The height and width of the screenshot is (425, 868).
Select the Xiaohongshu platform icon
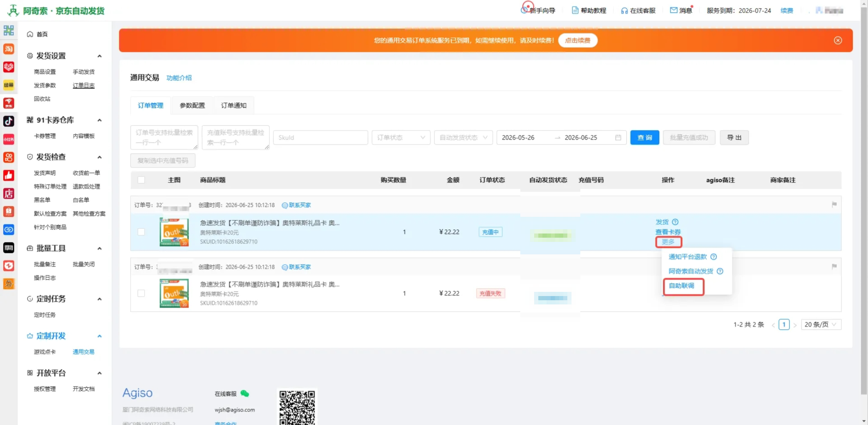9,139
